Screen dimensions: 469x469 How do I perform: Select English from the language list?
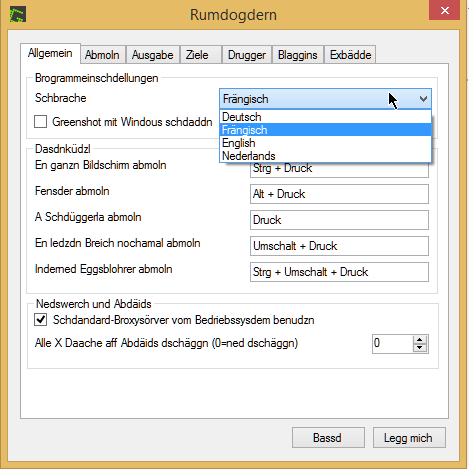(x=325, y=143)
